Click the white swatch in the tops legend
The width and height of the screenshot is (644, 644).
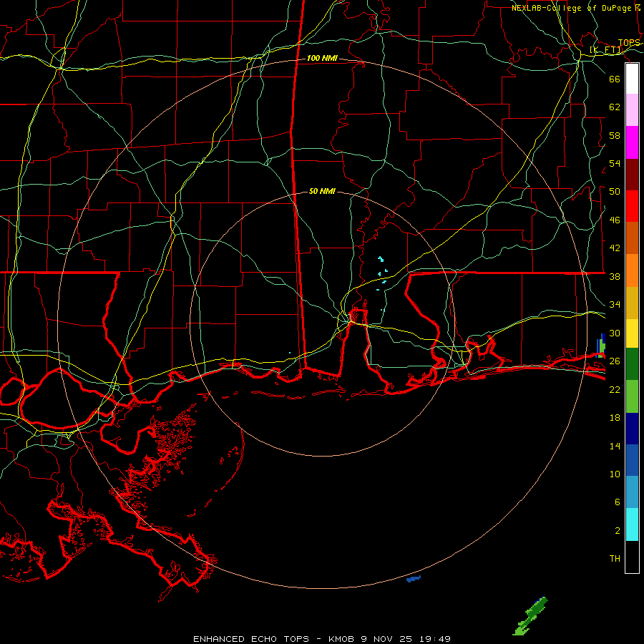tap(632, 79)
